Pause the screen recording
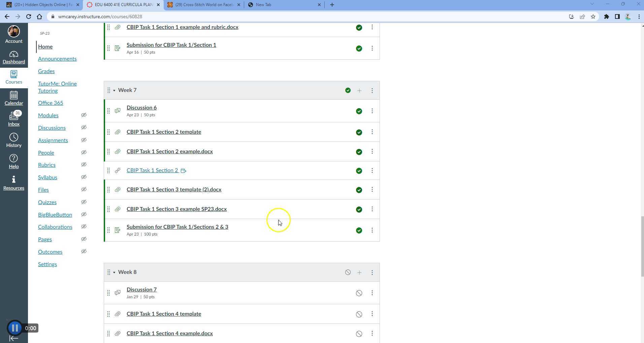644x343 pixels. 14,328
